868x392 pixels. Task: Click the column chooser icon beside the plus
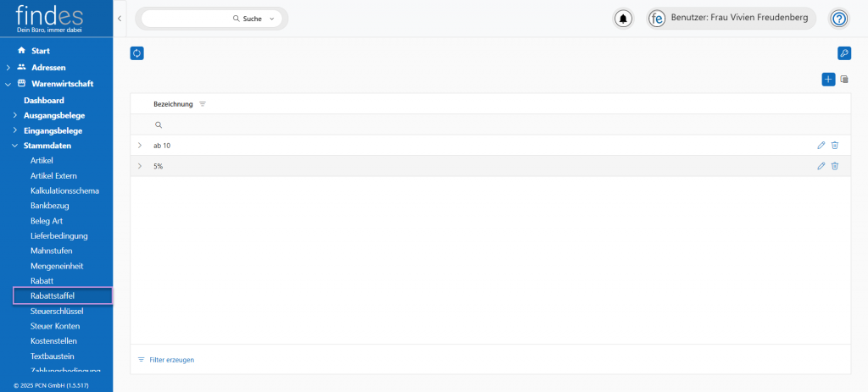click(843, 80)
